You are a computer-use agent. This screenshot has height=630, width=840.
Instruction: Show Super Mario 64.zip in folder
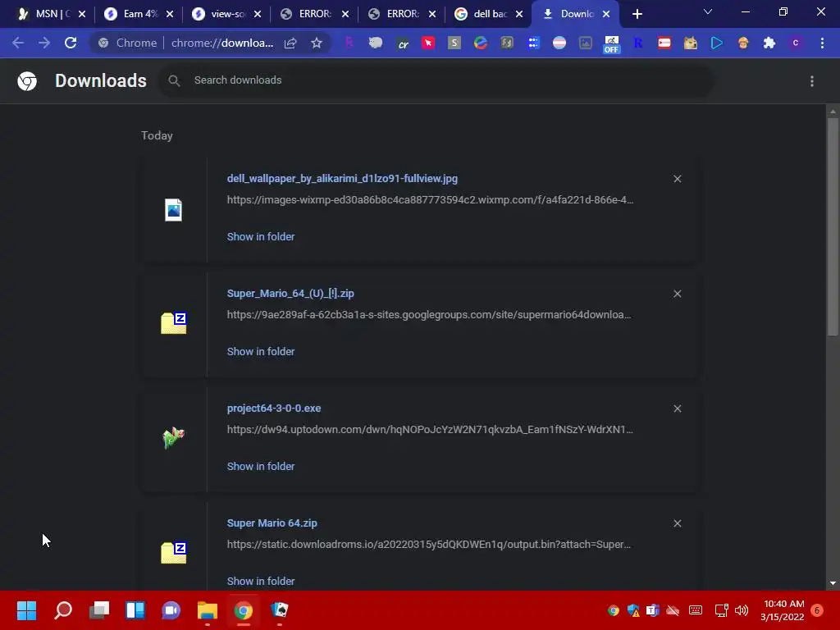click(x=261, y=582)
